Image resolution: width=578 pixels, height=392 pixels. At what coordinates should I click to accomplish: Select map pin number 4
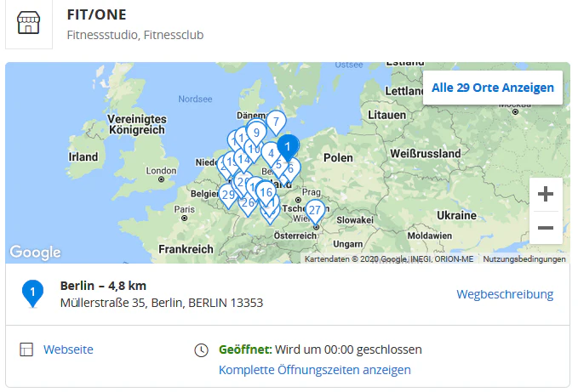point(271,155)
